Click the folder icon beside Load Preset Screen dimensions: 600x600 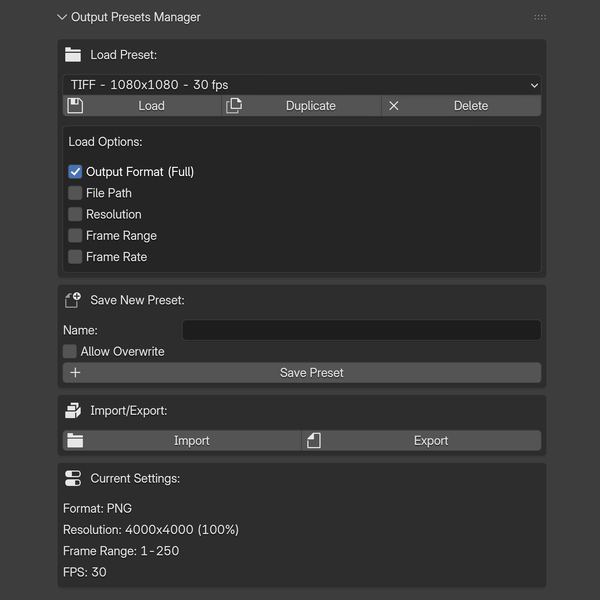[73, 55]
